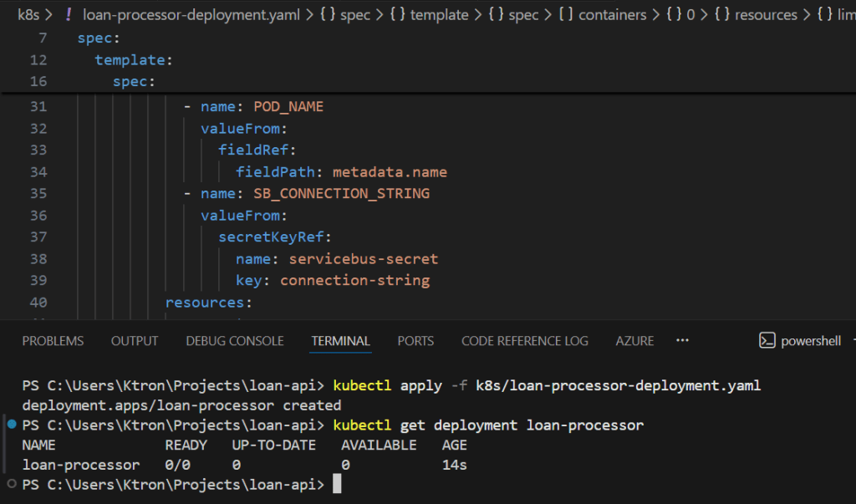Open the k8s folder breadcrumb
Viewport: 856px width, 504px height.
click(28, 15)
